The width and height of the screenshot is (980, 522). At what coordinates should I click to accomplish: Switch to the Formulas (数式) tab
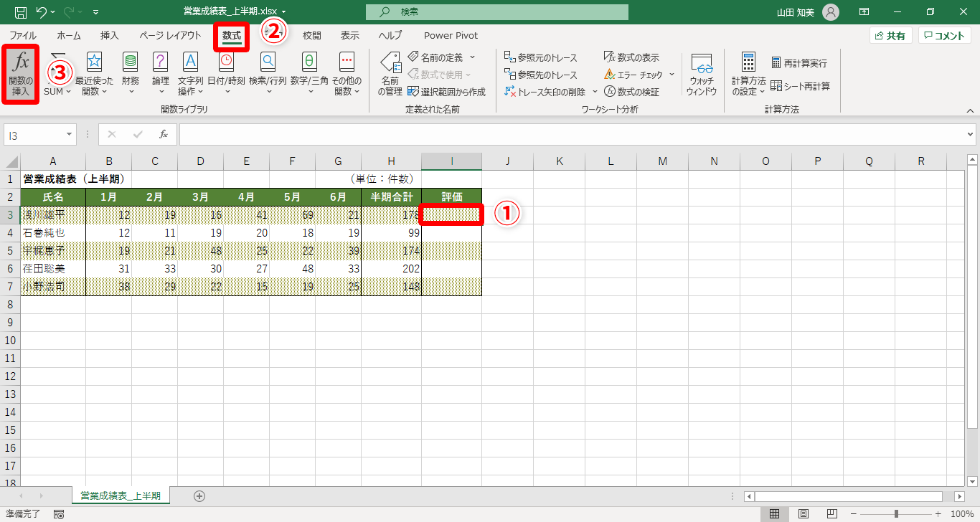(x=232, y=35)
